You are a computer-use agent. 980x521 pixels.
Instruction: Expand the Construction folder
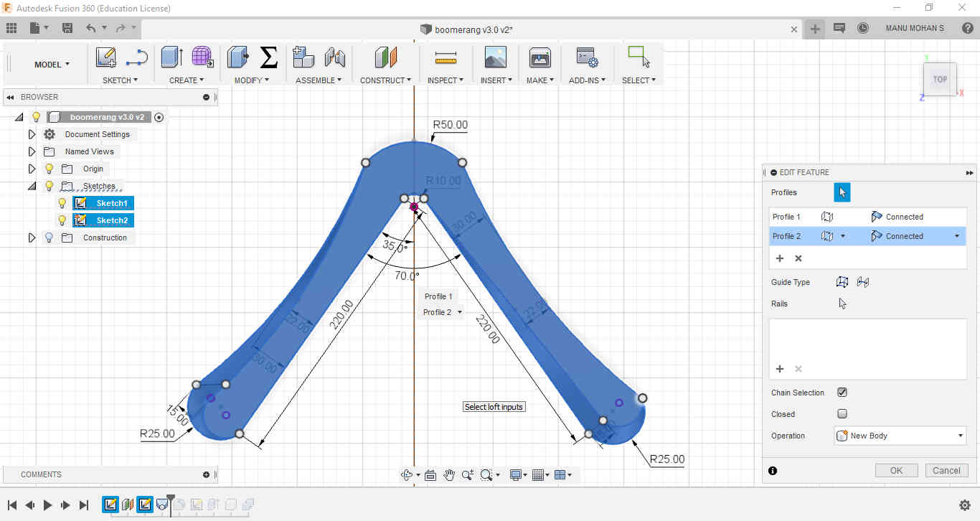click(x=32, y=238)
